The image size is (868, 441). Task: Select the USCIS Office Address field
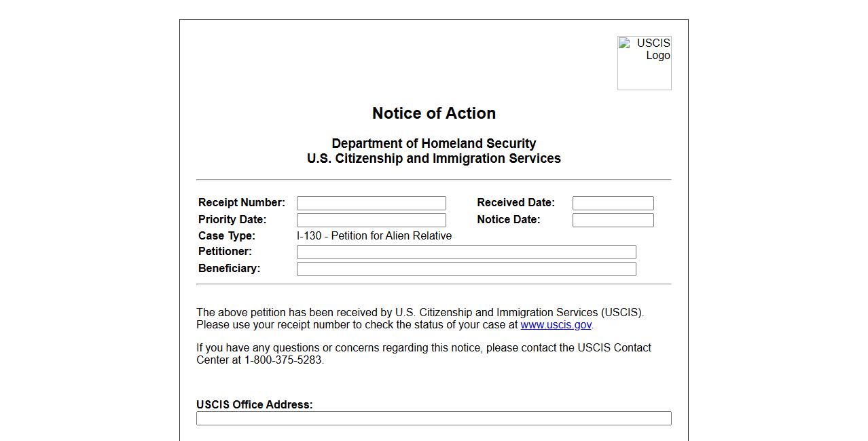[433, 419]
